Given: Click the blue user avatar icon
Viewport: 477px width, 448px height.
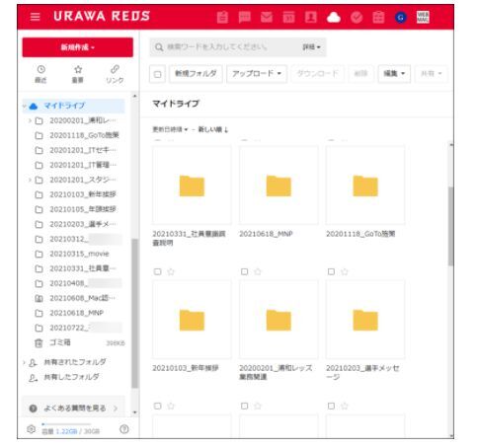Looking at the screenshot, I should coord(401,18).
